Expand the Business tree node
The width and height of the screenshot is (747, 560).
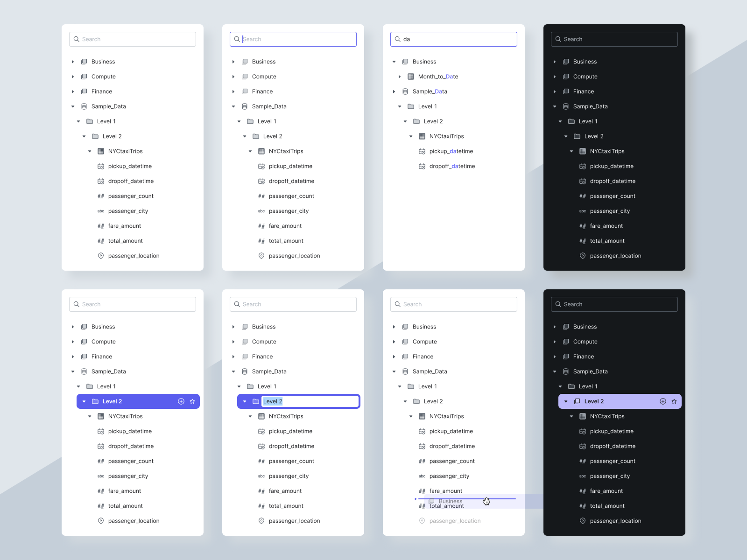coord(73,61)
